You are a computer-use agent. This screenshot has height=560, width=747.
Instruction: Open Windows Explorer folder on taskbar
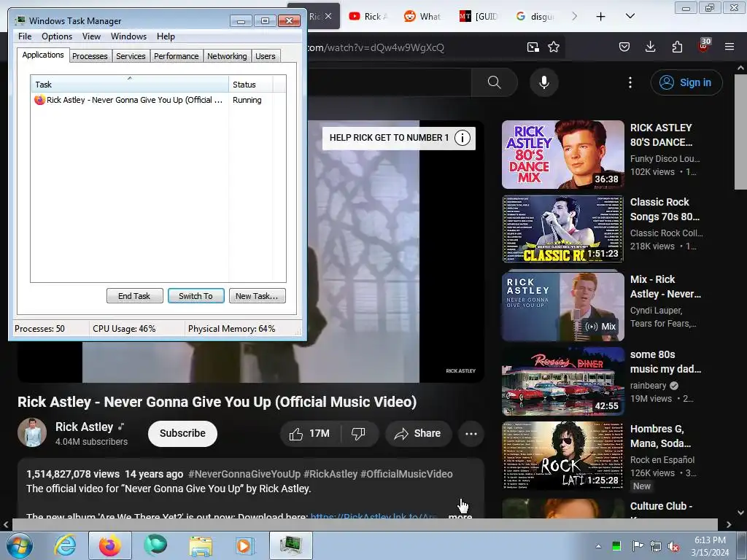click(201, 545)
